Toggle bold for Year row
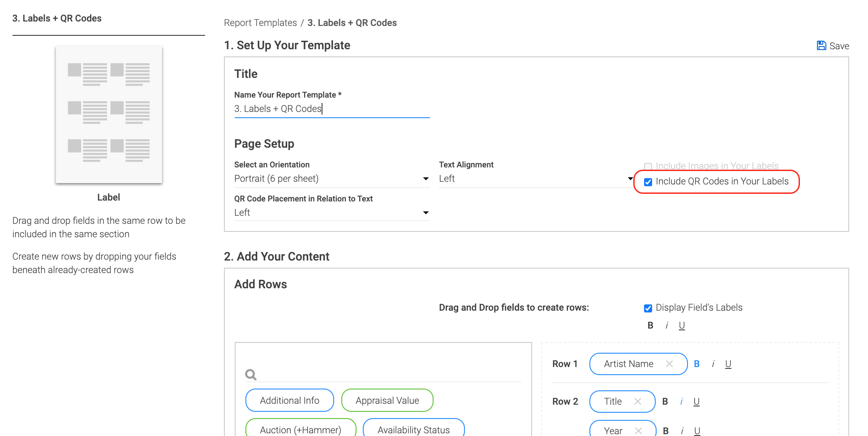 click(x=666, y=431)
